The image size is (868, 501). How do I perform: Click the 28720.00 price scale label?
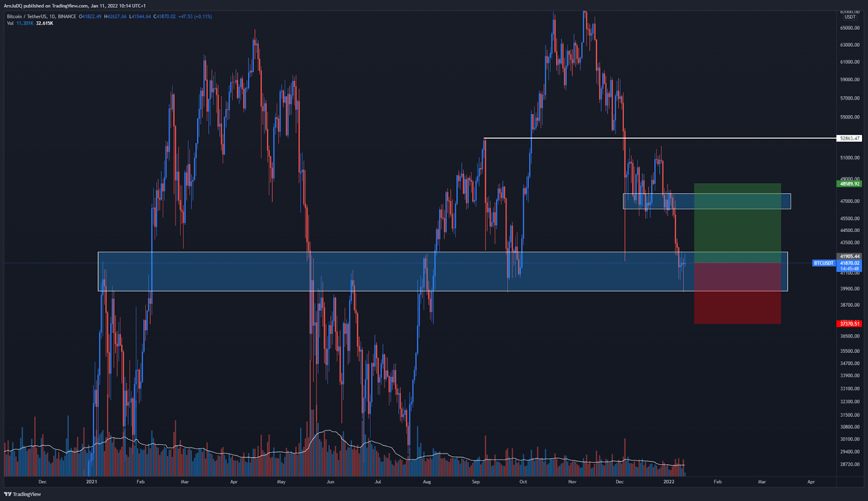(850, 465)
